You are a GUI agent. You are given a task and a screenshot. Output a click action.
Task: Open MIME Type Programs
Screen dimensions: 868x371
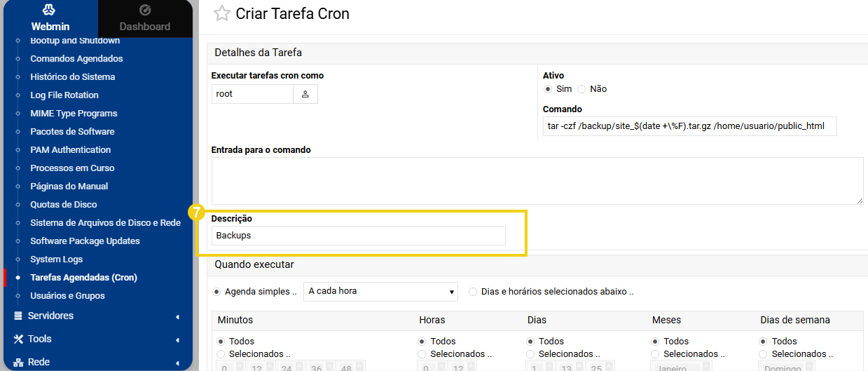[74, 114]
